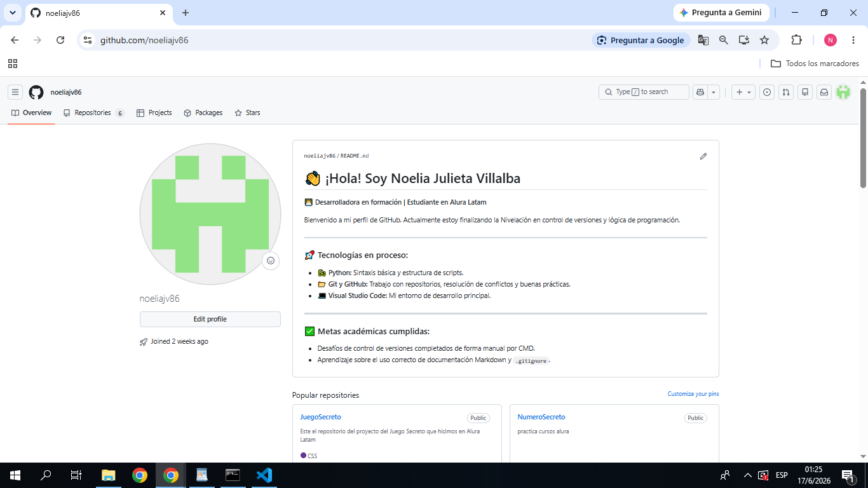Click the large green profile avatar picture
The image size is (868, 488).
(210, 213)
